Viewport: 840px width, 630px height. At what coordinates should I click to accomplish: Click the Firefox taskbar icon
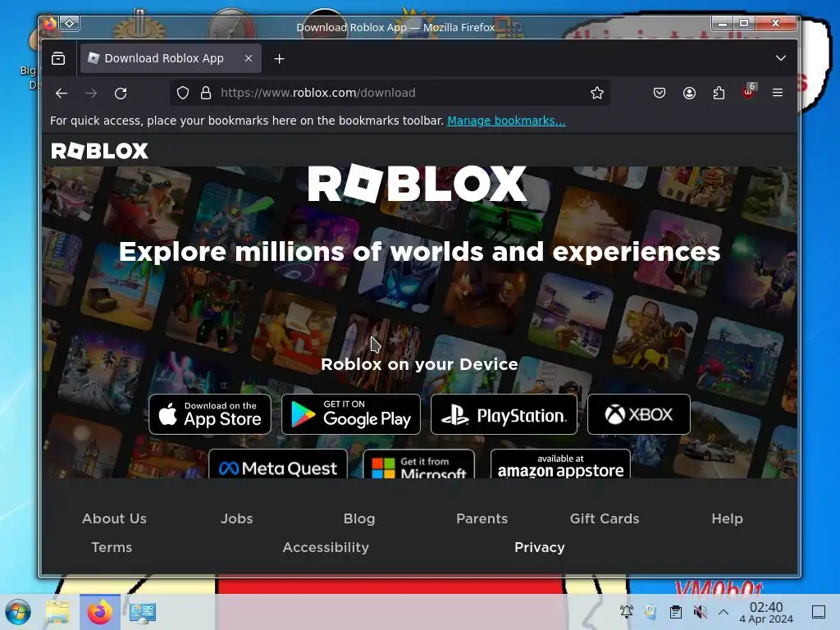[99, 612]
